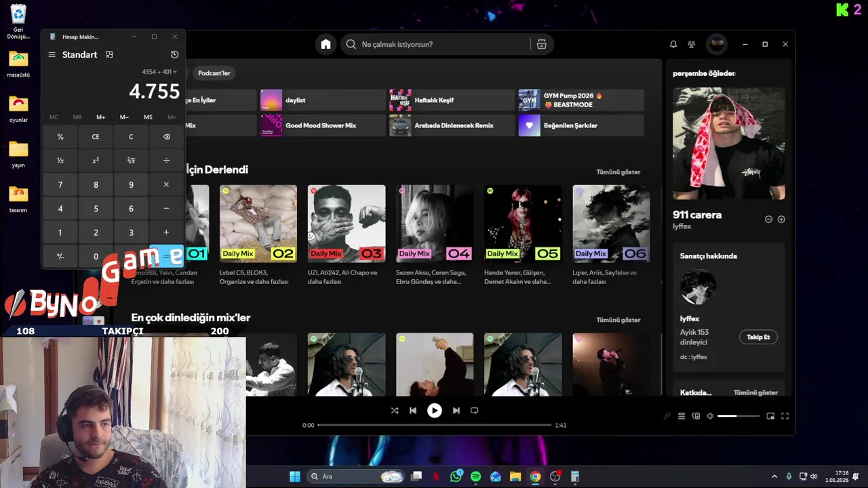Click the calculator backspace key

(x=166, y=137)
